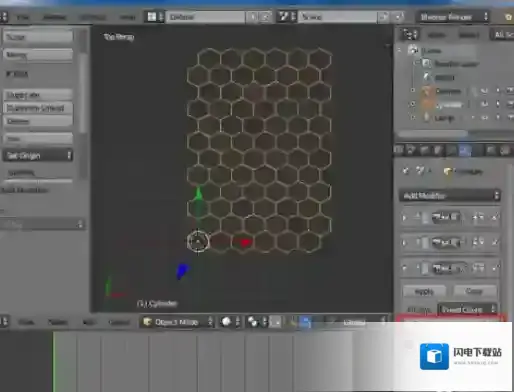Screen dimensions: 514x392
Task: Toggle Cylinder visibility eye in outliner
Action: tap(484, 104)
